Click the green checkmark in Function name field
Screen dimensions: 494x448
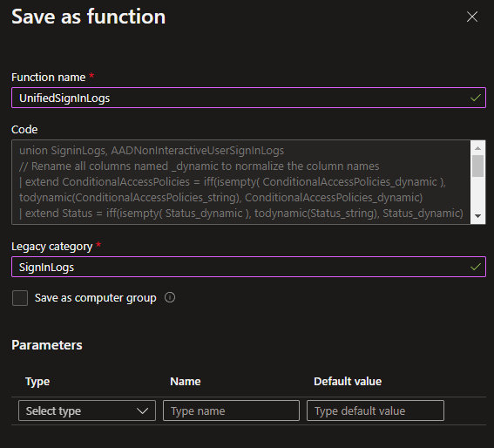(x=476, y=98)
